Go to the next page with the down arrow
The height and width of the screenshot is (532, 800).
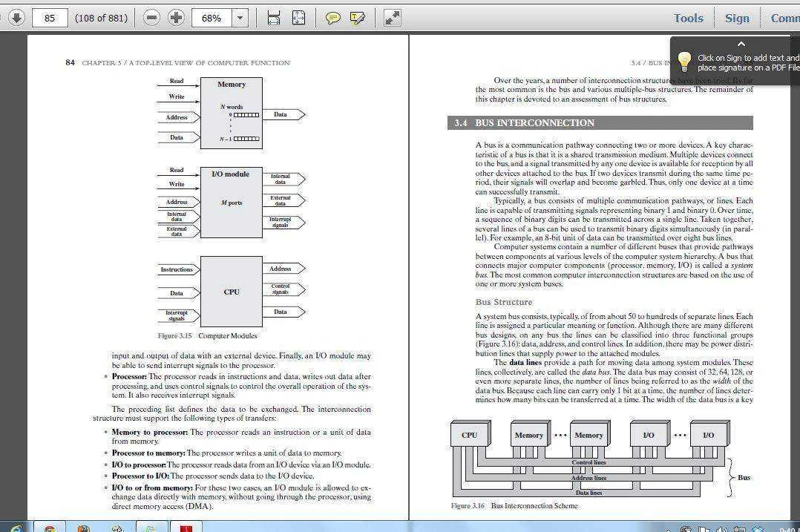click(x=16, y=19)
